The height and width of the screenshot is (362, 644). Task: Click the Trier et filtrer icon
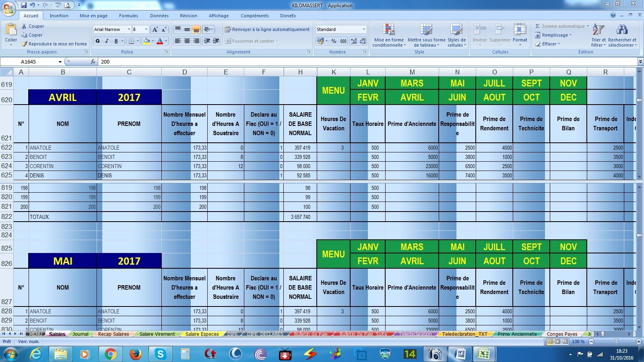tap(598, 30)
